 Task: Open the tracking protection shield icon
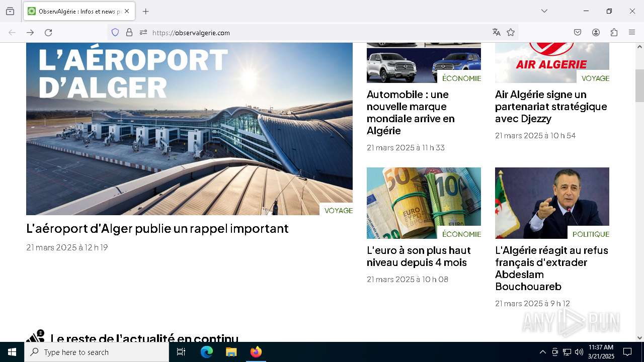[115, 32]
